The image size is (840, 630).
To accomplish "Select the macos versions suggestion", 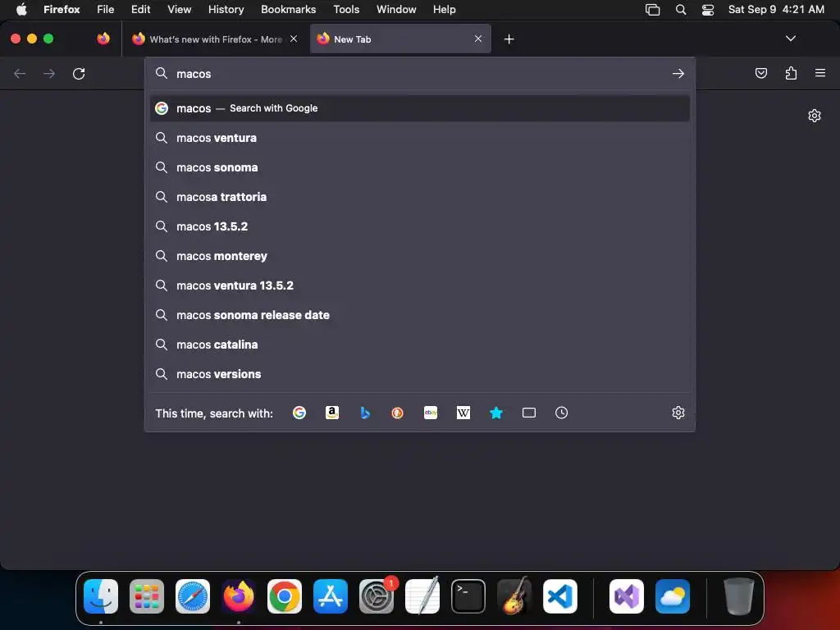I will pyautogui.click(x=419, y=374).
